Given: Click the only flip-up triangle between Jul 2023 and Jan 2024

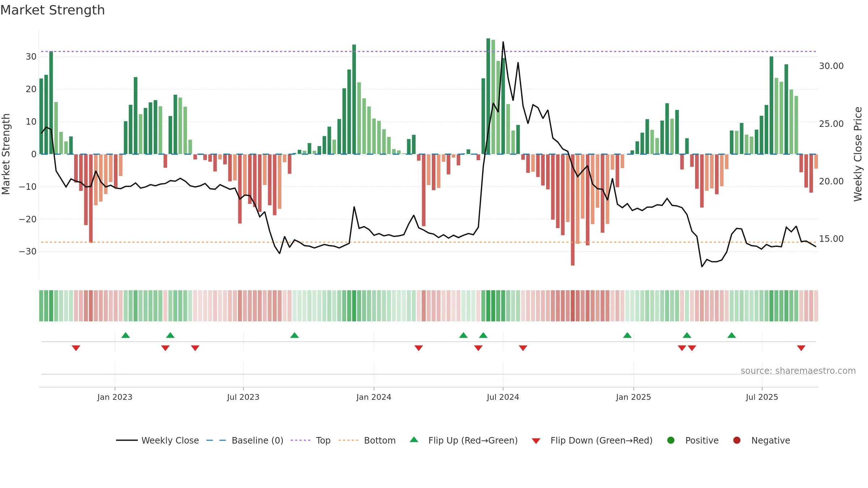Looking at the screenshot, I should [294, 335].
